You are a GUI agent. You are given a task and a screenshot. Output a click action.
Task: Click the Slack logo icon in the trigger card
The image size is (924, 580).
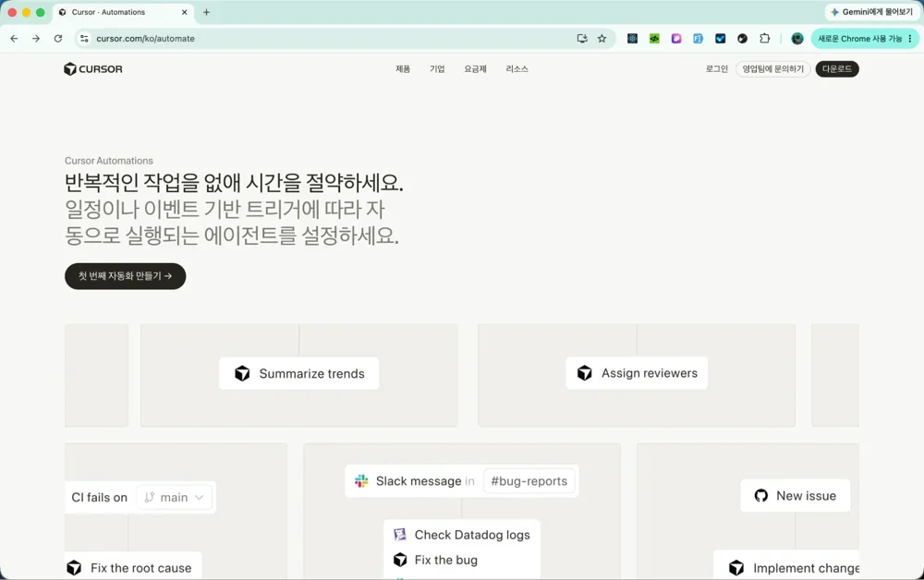(361, 481)
